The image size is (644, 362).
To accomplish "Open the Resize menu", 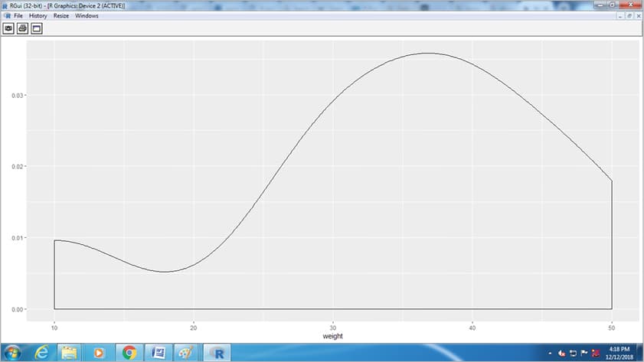I will [61, 16].
